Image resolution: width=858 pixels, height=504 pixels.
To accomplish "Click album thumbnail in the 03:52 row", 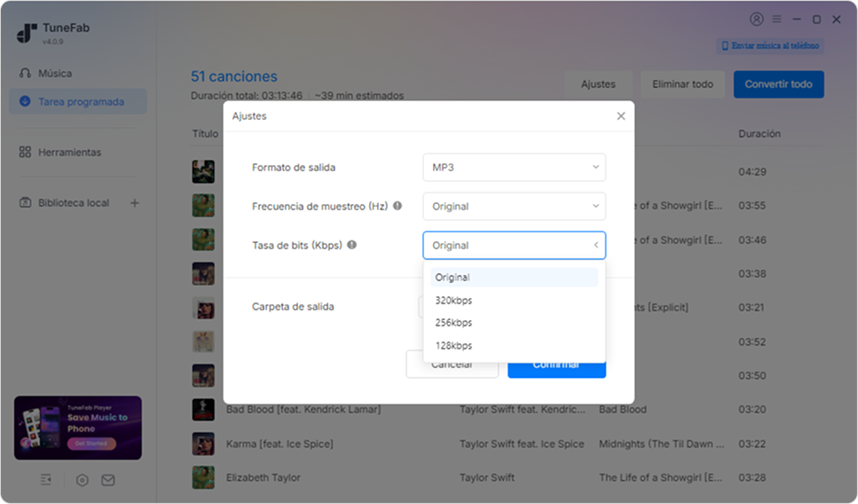I will point(203,342).
